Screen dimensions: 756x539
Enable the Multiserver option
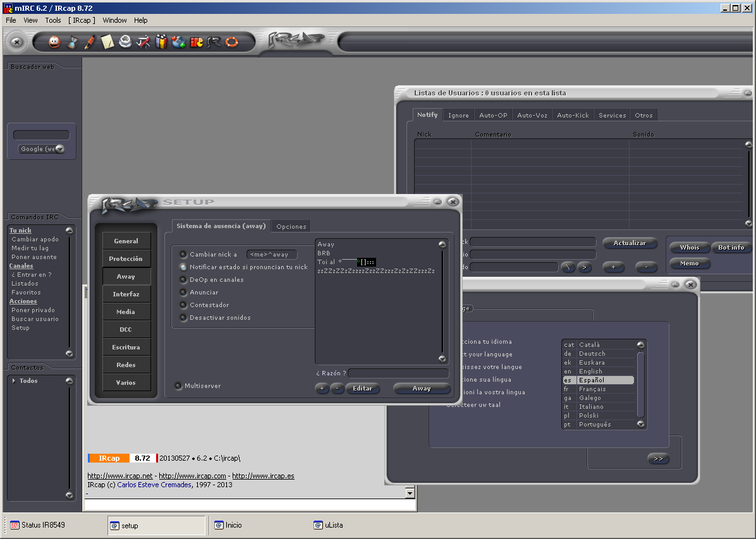(178, 385)
